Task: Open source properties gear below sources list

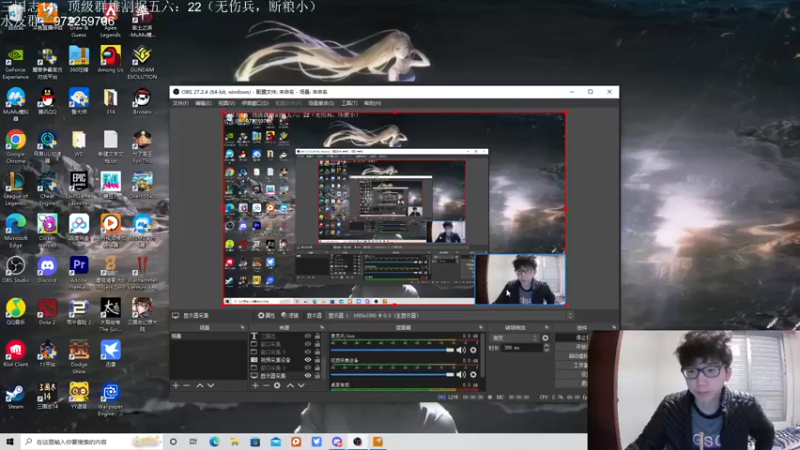Action: [277, 385]
